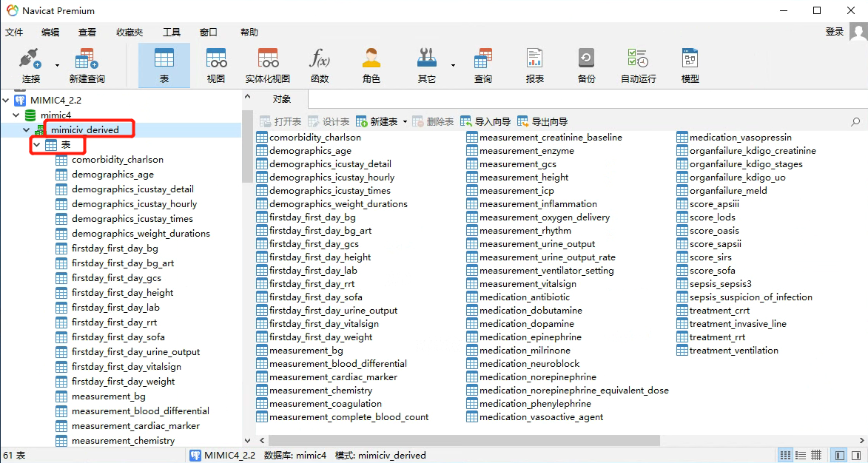This screenshot has height=463, width=868.
Task: Collapse the mimic4 database node
Action: [x=16, y=115]
